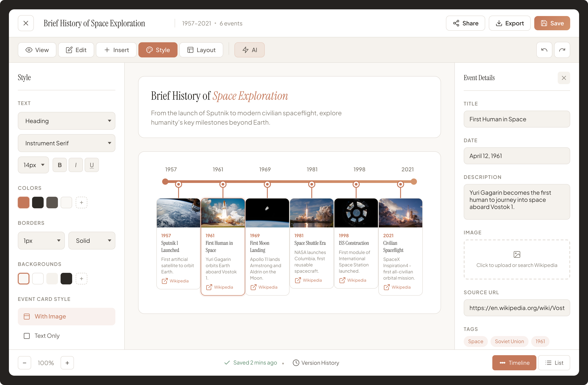Select the orange color swatch
Viewport: 588px width, 385px height.
pyautogui.click(x=23, y=202)
